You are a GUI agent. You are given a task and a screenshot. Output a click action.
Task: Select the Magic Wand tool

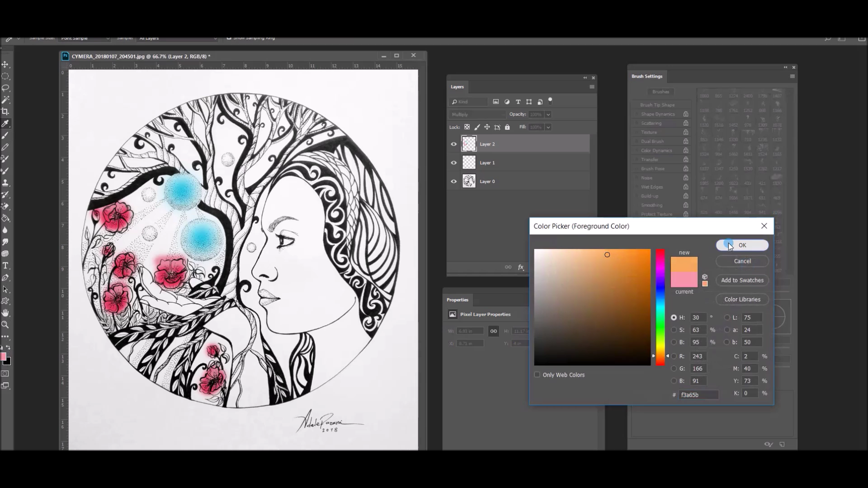click(x=5, y=100)
